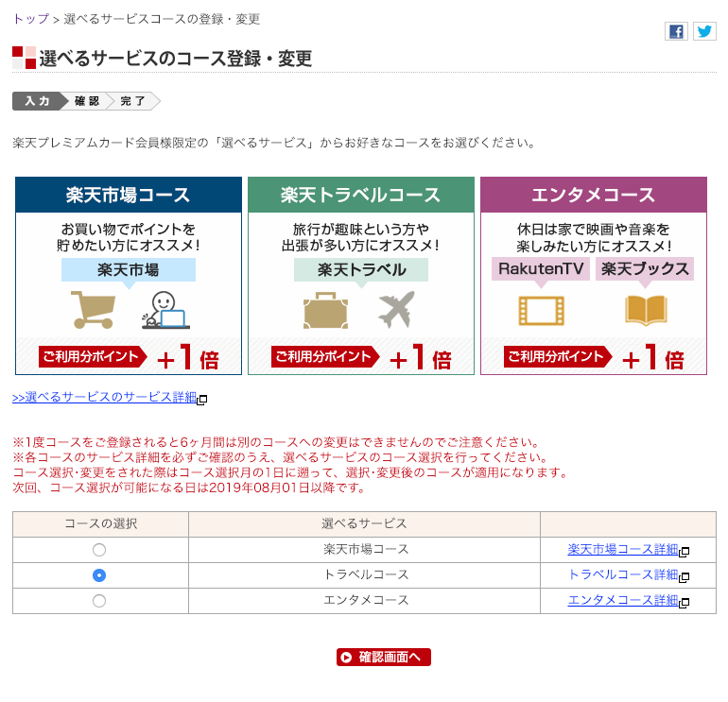Click the airplane icon in 楽天トラベルコース

[396, 309]
